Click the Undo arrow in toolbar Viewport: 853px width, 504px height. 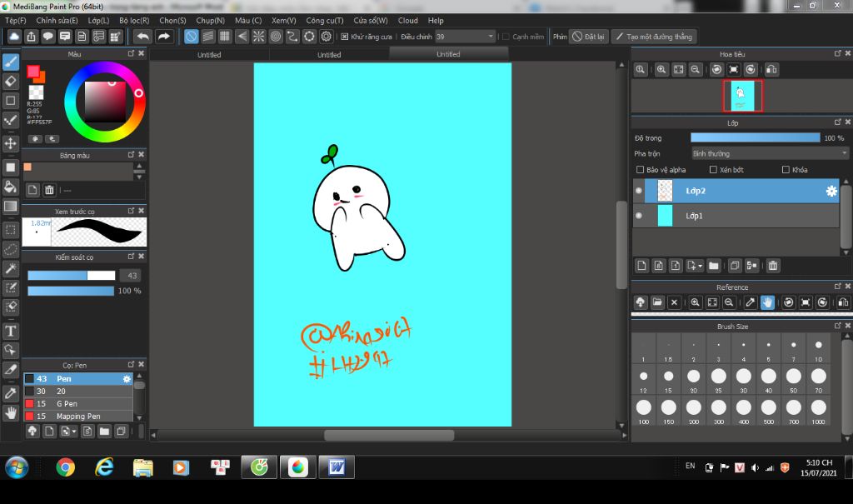tap(142, 37)
